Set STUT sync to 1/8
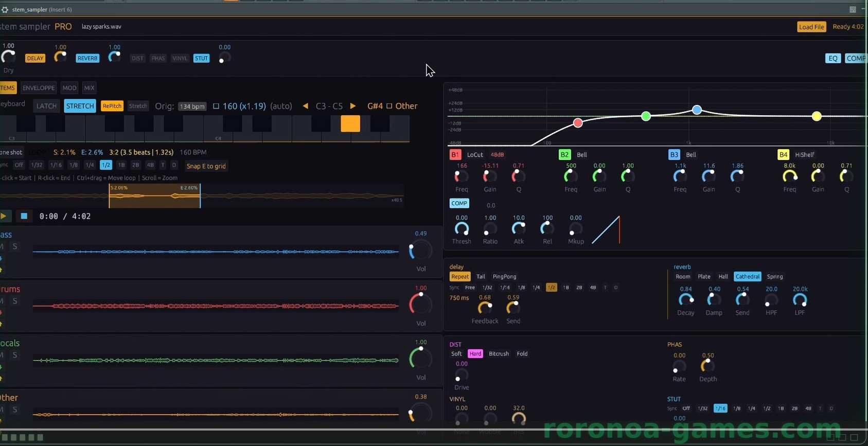The image size is (868, 446). coord(736,408)
